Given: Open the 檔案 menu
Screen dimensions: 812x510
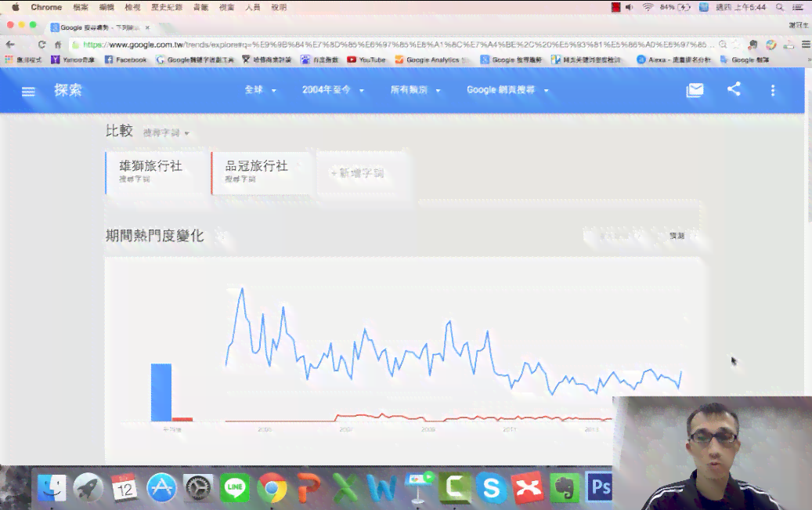Looking at the screenshot, I should click(x=81, y=7).
